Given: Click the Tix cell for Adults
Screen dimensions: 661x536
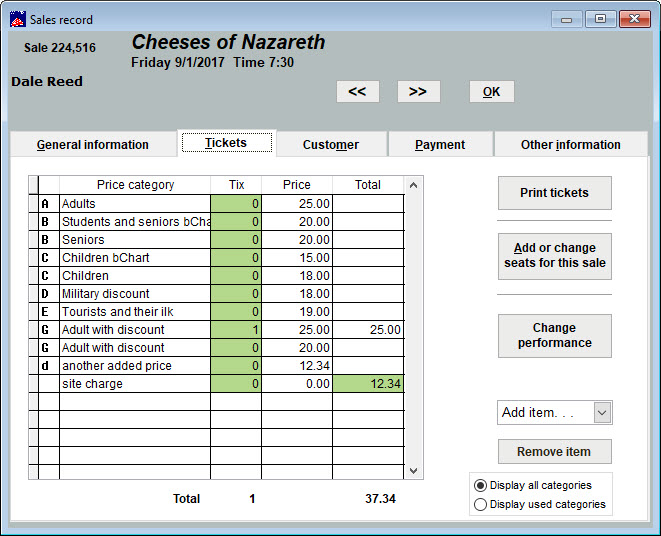Looking at the screenshot, I should click(x=236, y=204).
